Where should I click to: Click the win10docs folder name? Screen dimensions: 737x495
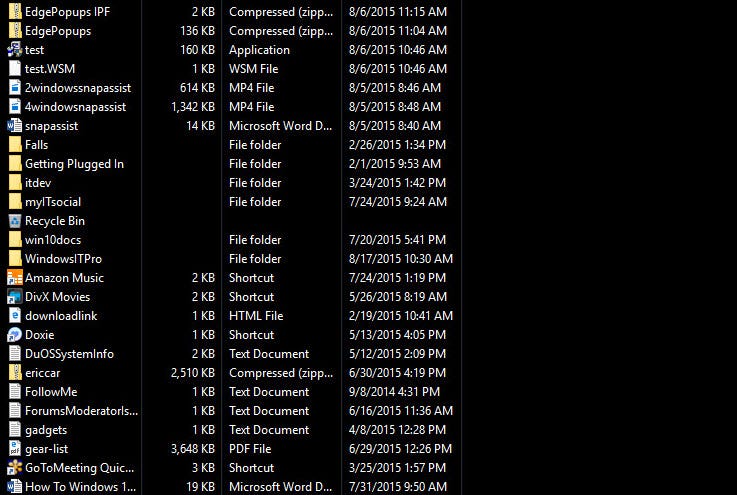[x=53, y=240]
